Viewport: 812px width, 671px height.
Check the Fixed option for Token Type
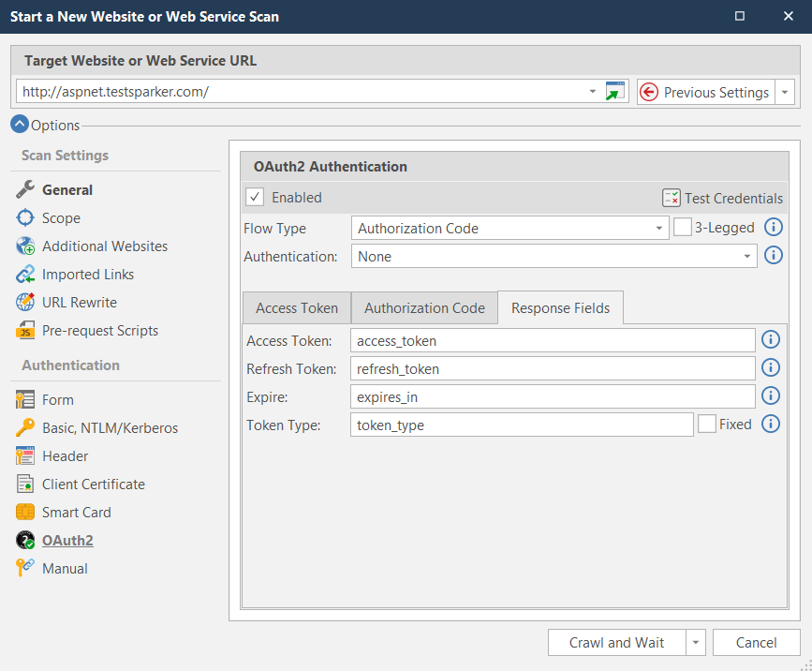tap(708, 424)
